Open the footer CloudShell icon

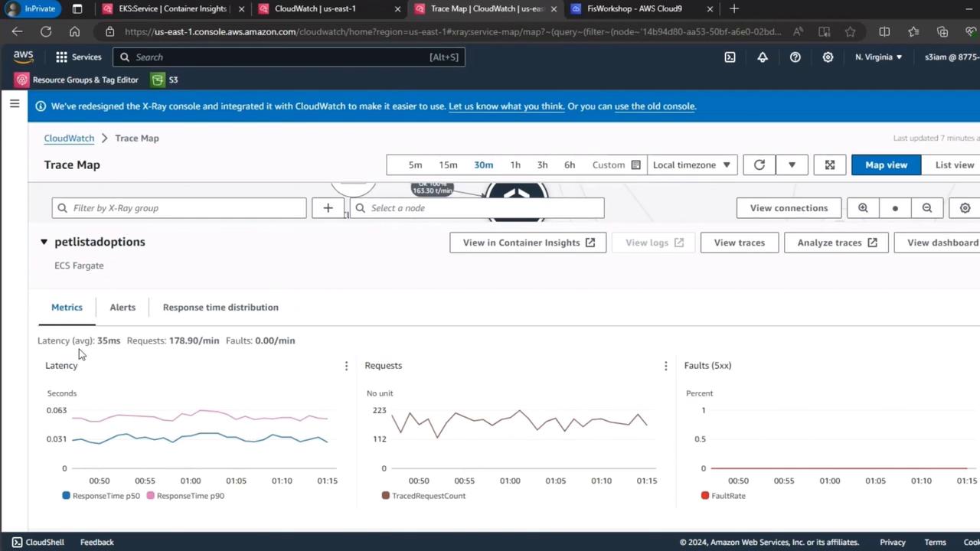point(17,542)
